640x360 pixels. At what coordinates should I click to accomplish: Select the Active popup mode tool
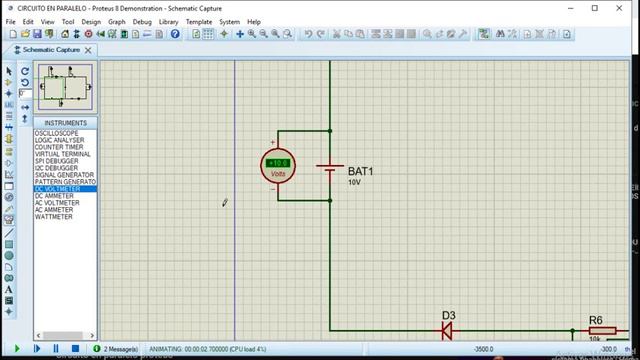coord(9,186)
